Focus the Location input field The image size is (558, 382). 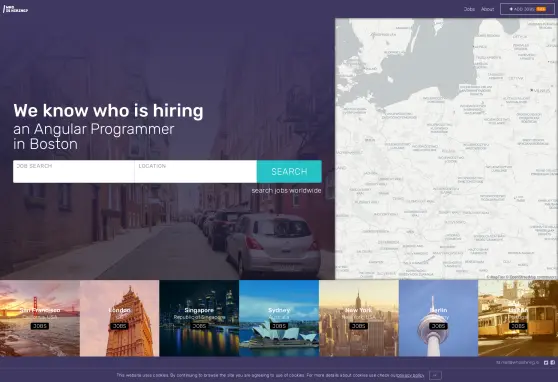click(196, 172)
